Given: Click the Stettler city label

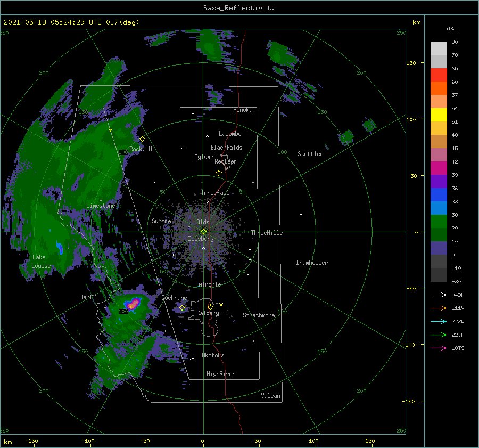Looking at the screenshot, I should click(x=310, y=154).
